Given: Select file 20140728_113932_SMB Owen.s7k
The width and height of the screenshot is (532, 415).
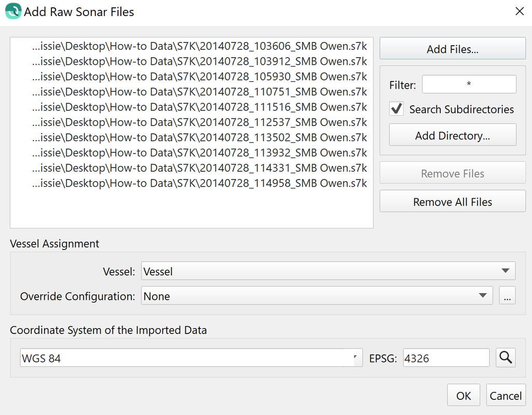Looking at the screenshot, I should [x=200, y=153].
